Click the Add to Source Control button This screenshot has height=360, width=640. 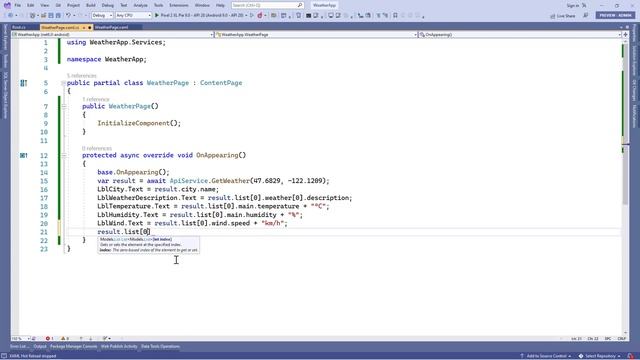(x=545, y=356)
